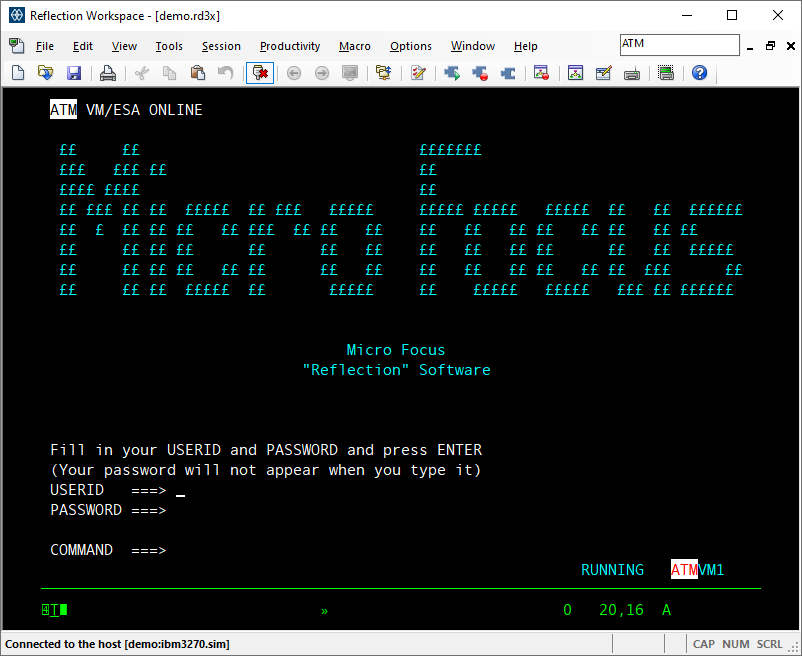Open the Macro menu
This screenshot has height=656, width=802.
[354, 47]
